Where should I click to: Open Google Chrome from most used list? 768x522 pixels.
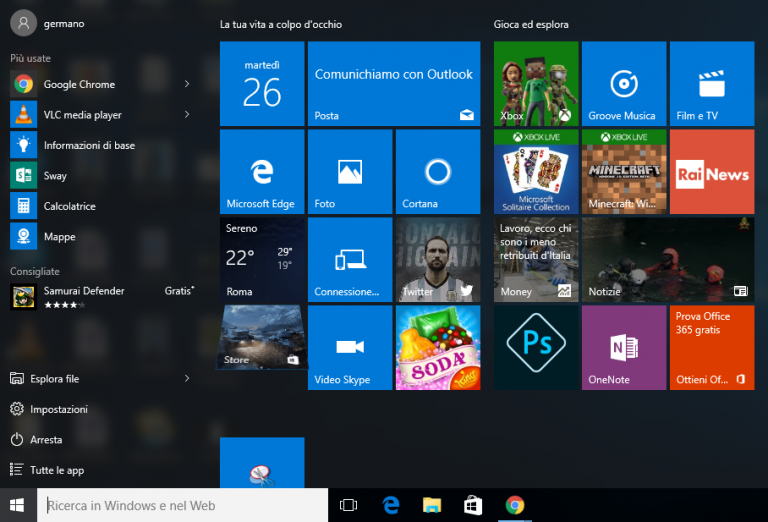click(x=100, y=84)
